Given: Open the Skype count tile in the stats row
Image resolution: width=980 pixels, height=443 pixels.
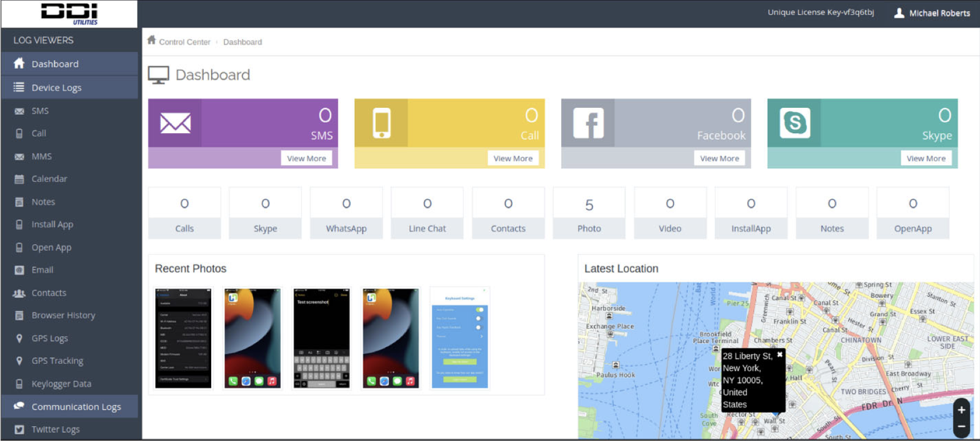Looking at the screenshot, I should tap(265, 213).
